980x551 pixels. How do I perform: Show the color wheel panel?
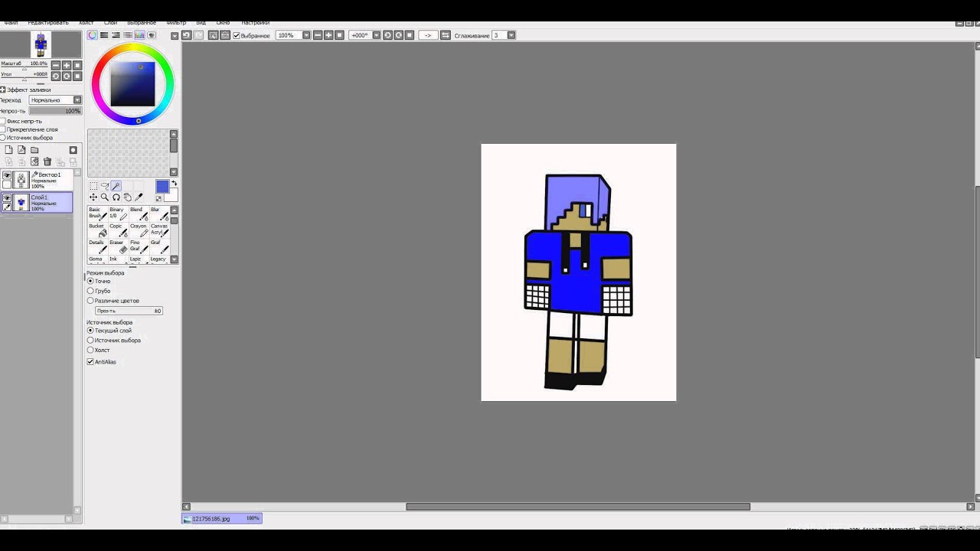click(x=93, y=35)
